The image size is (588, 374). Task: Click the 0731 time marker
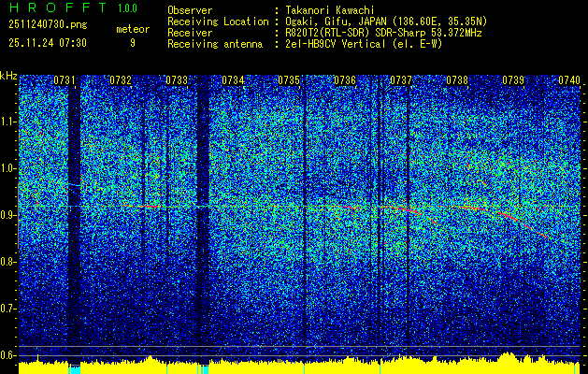tap(65, 80)
